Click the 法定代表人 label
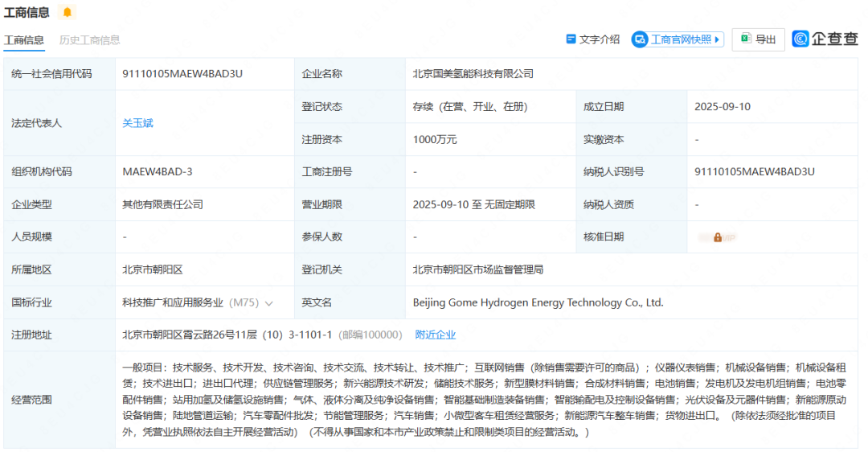 click(x=36, y=123)
